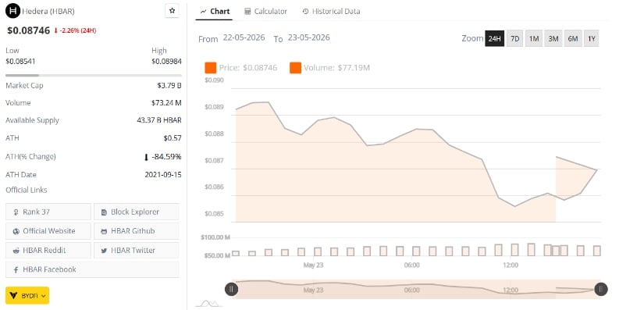Switch to the Chart tab
Viewport: 644px width, 310px height.
215,12
